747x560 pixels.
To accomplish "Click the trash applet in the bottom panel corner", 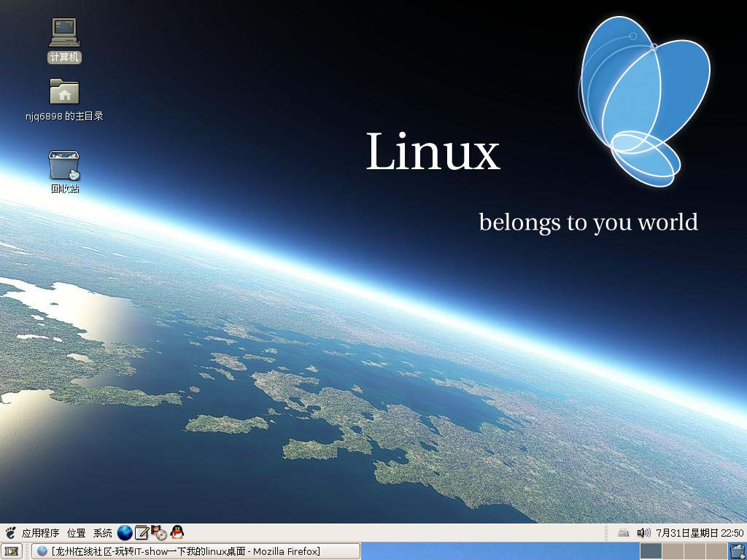I will 738,551.
